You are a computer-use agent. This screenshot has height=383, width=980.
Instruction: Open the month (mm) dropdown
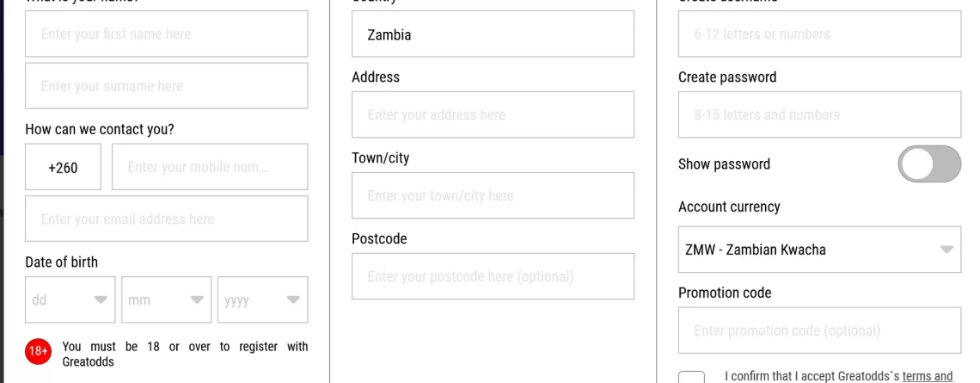click(x=166, y=300)
